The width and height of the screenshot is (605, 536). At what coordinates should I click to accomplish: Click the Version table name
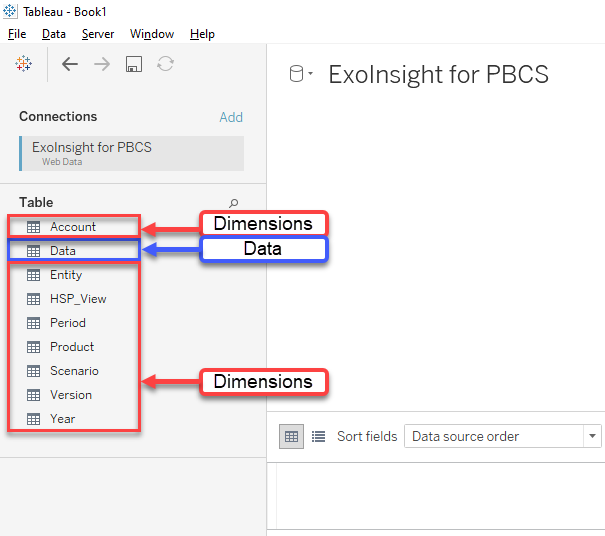pyautogui.click(x=71, y=395)
